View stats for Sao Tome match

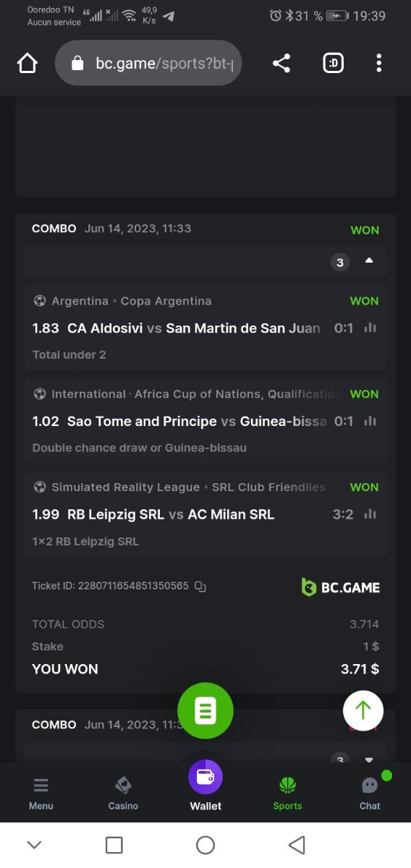tap(370, 421)
